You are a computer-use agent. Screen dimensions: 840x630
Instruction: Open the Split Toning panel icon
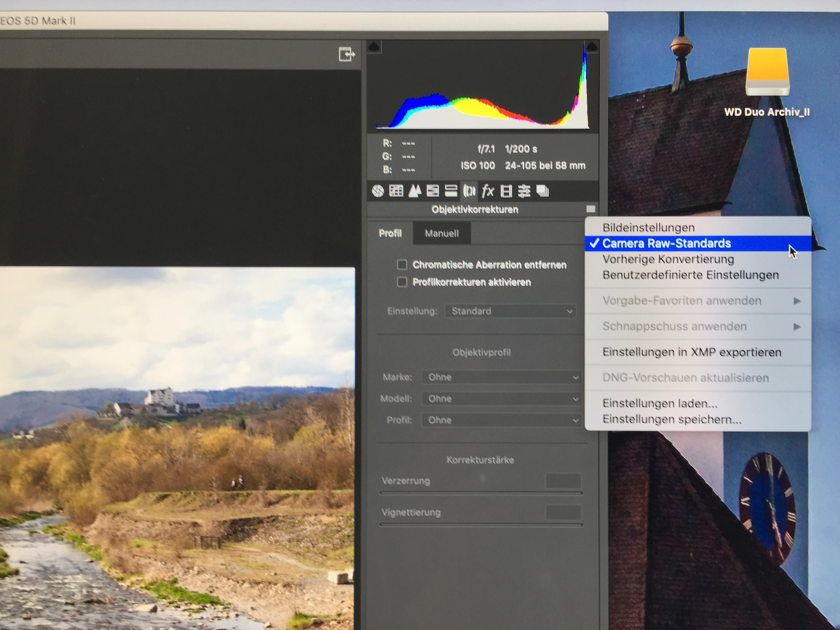tap(451, 191)
